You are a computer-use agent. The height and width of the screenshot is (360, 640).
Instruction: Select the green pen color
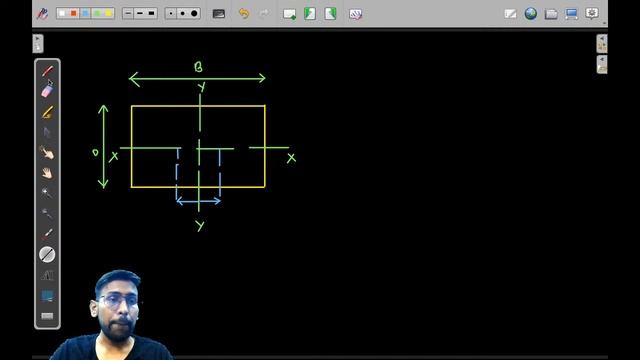[x=97, y=13]
